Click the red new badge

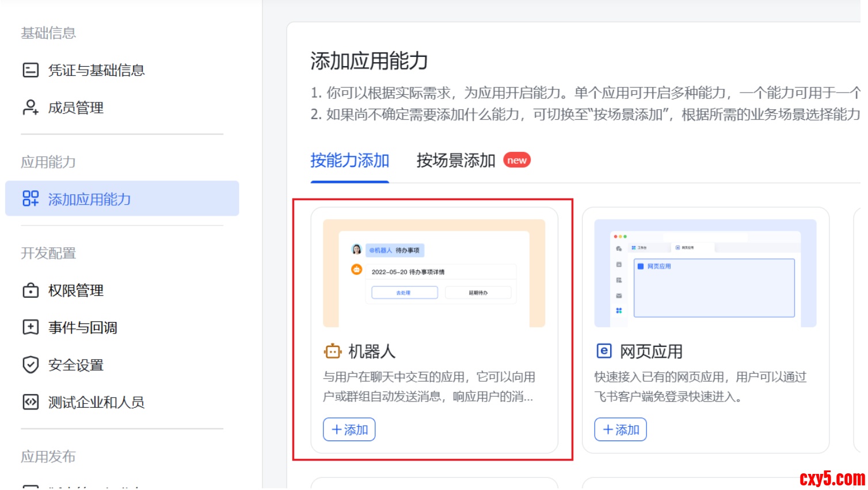[517, 160]
